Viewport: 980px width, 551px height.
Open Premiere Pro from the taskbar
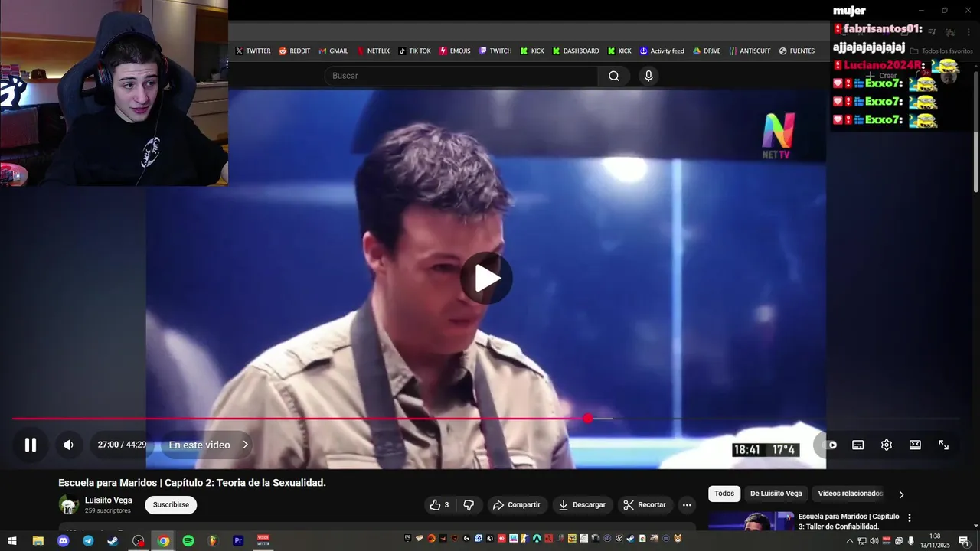pyautogui.click(x=238, y=541)
